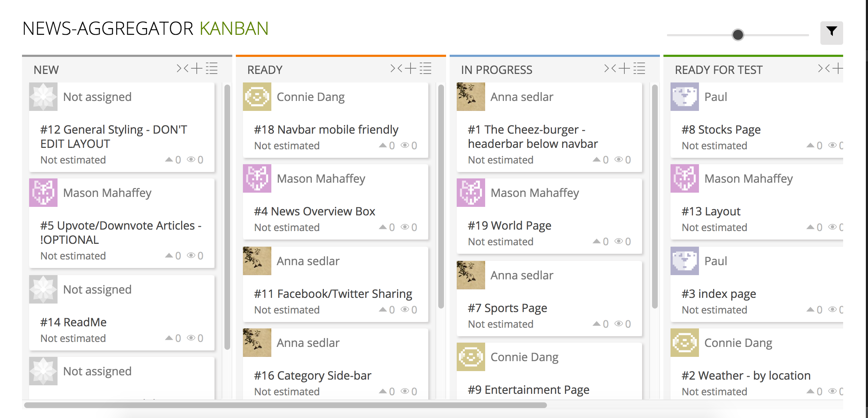This screenshot has width=868, height=418.
Task: Collapse the READY column
Action: click(396, 68)
